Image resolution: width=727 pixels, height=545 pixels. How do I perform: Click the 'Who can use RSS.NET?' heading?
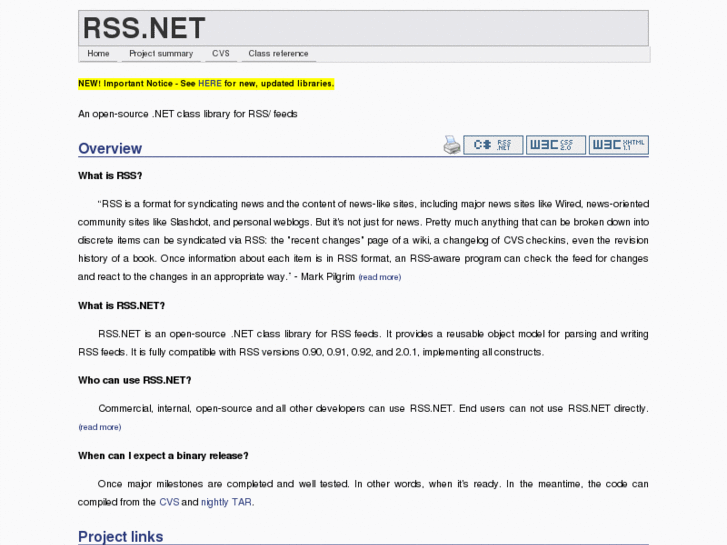134,380
